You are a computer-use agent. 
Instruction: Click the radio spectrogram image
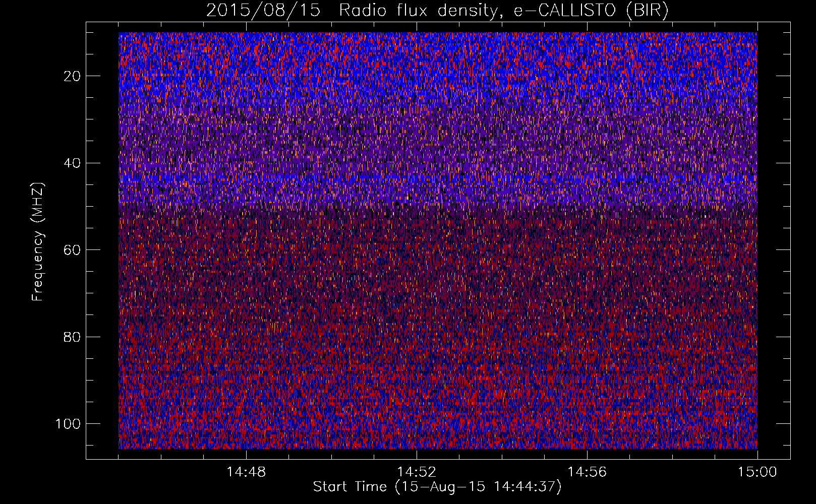(438, 240)
